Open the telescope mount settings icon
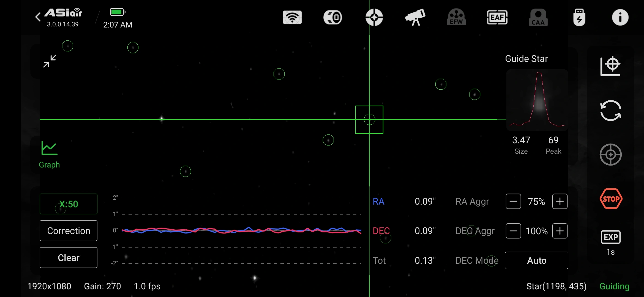Viewport: 644px width, 297px height. click(x=415, y=17)
